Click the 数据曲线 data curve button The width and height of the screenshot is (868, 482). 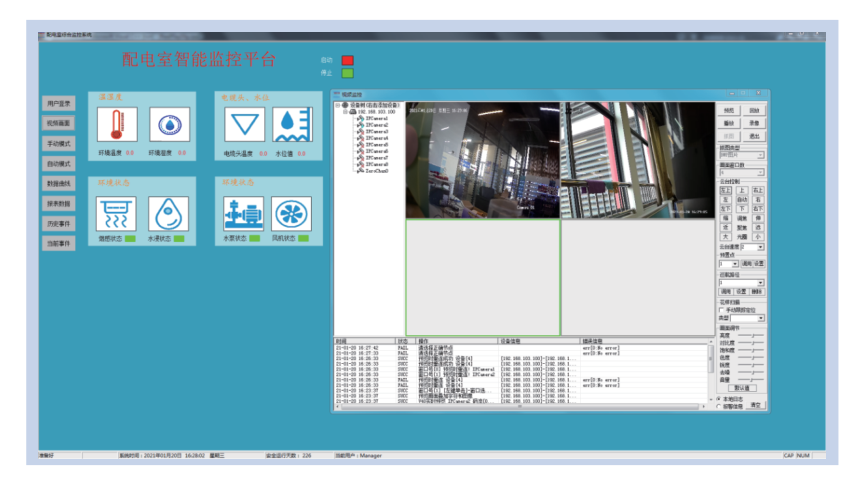(59, 183)
